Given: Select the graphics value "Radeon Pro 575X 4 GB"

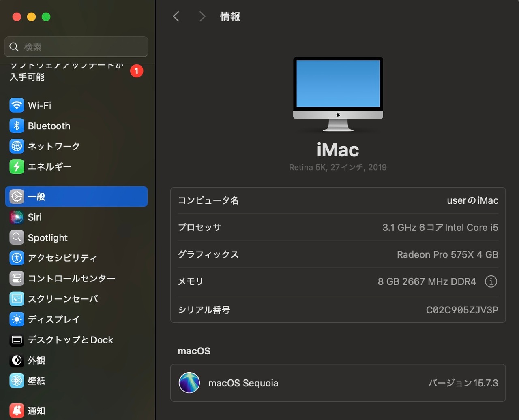Looking at the screenshot, I should [x=448, y=254].
